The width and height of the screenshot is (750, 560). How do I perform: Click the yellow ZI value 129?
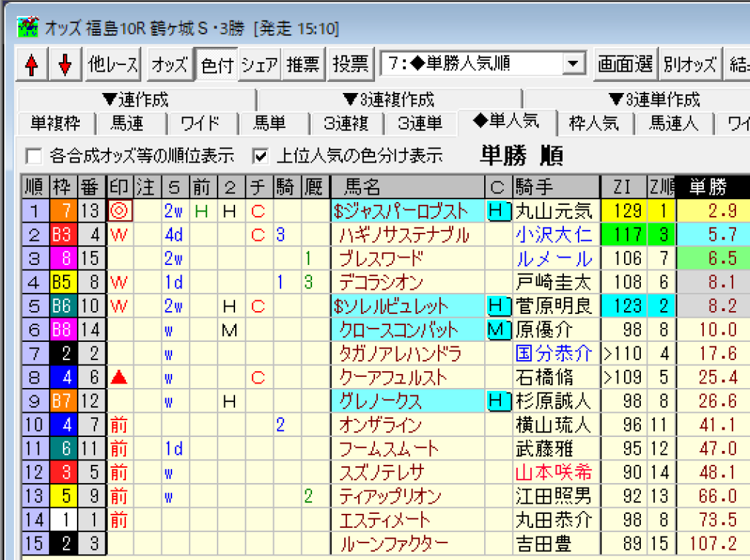[x=624, y=211]
